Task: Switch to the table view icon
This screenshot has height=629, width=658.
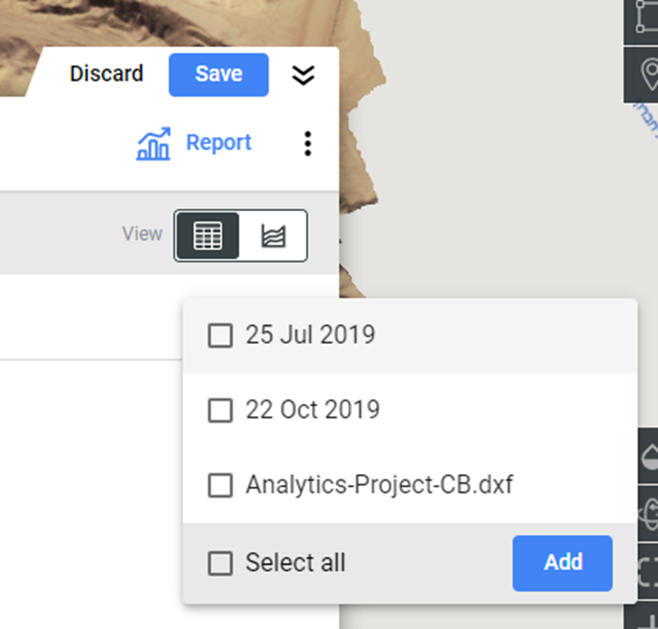Action: click(x=208, y=235)
